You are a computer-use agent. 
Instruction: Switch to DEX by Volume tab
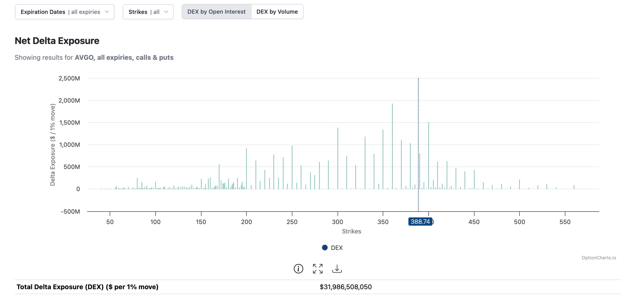coord(277,12)
